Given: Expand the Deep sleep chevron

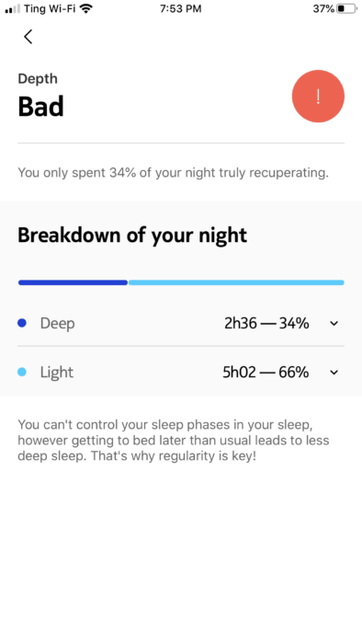Looking at the screenshot, I should click(x=334, y=324).
